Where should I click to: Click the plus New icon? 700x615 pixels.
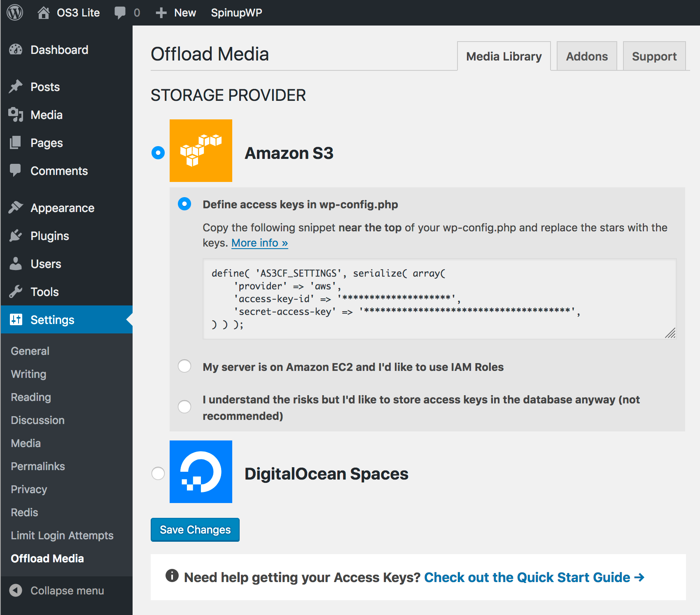161,13
